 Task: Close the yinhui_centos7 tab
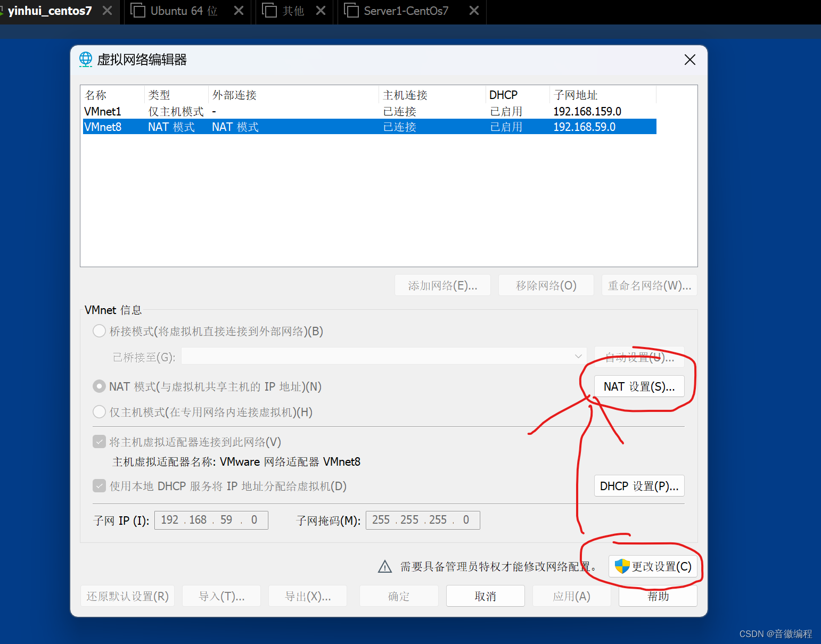tap(108, 11)
